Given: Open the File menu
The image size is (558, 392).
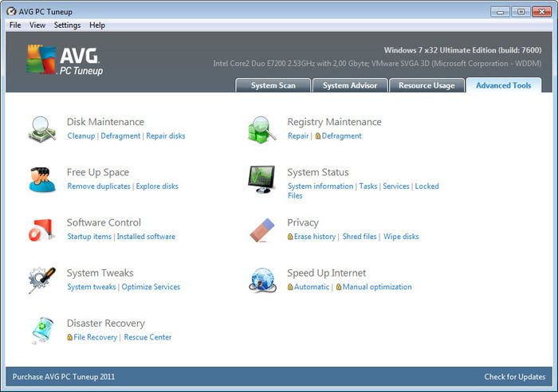Looking at the screenshot, I should 15,25.
